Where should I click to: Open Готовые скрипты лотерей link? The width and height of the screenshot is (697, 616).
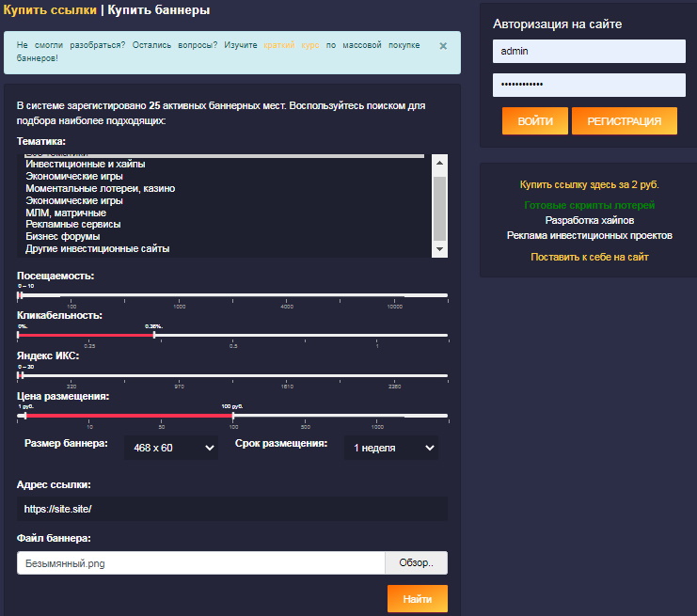pyautogui.click(x=589, y=205)
